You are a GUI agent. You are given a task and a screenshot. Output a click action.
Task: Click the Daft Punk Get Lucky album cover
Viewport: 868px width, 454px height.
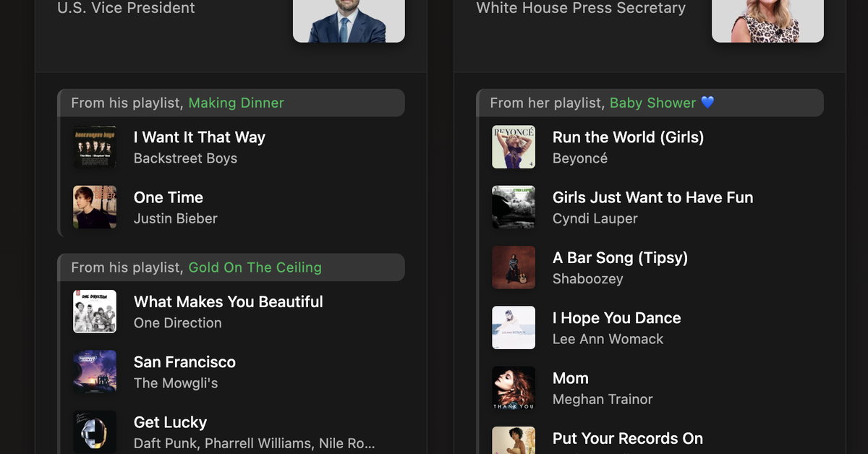pos(94,432)
